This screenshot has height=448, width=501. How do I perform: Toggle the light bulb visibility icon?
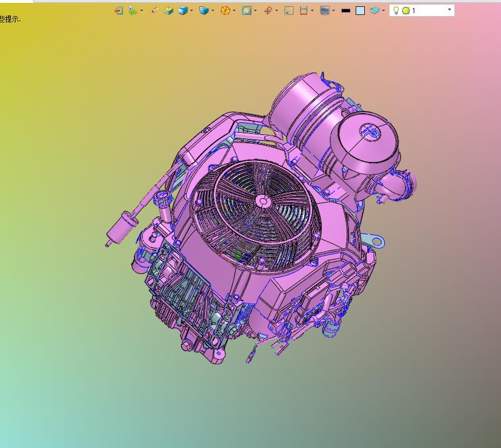395,10
